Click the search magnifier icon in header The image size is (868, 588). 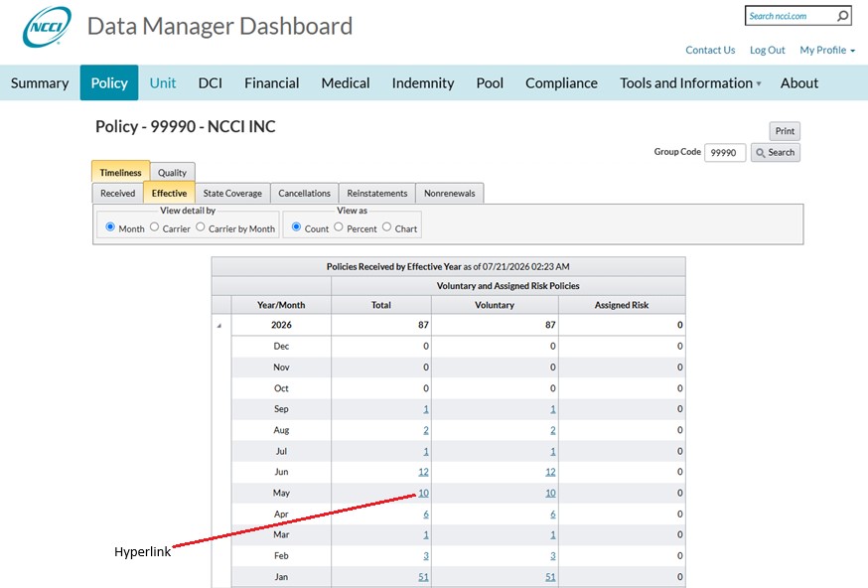[842, 16]
